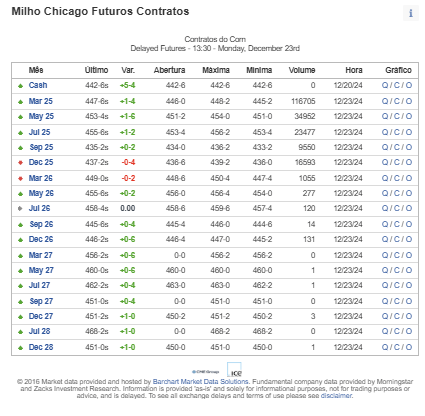Image resolution: width=425 pixels, height=416 pixels.
Task: Click the red down arrow beside Mar 26
Action: (x=21, y=179)
